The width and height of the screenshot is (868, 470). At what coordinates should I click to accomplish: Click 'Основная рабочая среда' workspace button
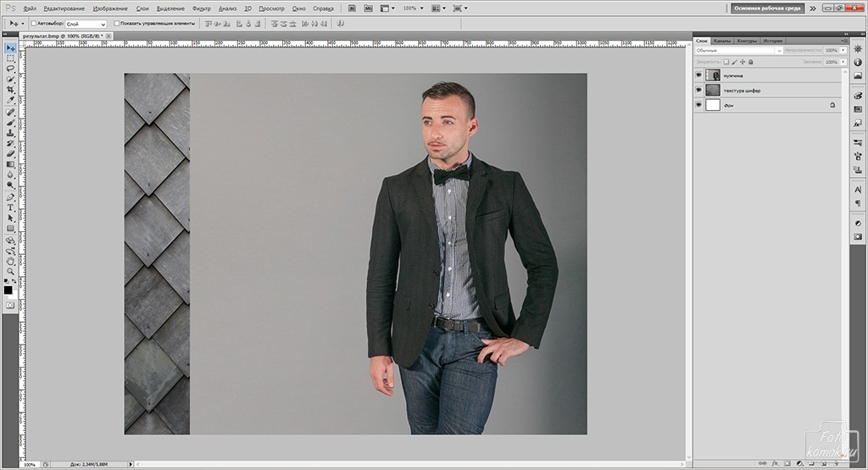click(x=766, y=8)
